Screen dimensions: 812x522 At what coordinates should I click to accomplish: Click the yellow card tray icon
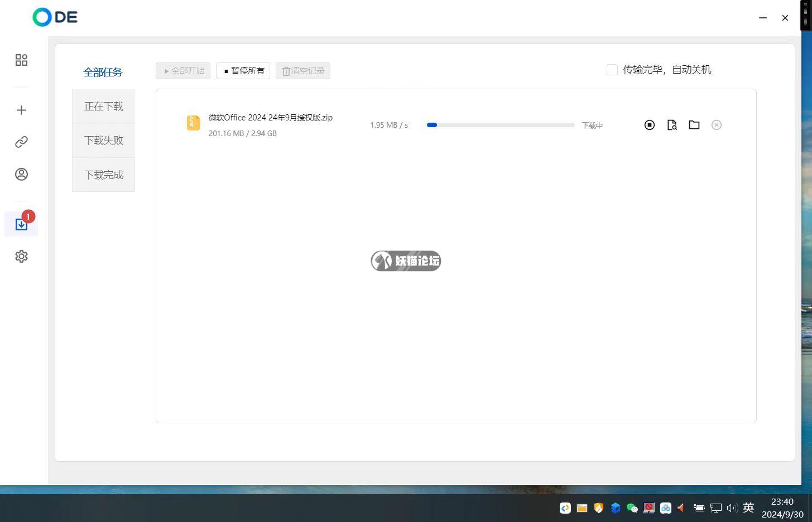coord(582,508)
